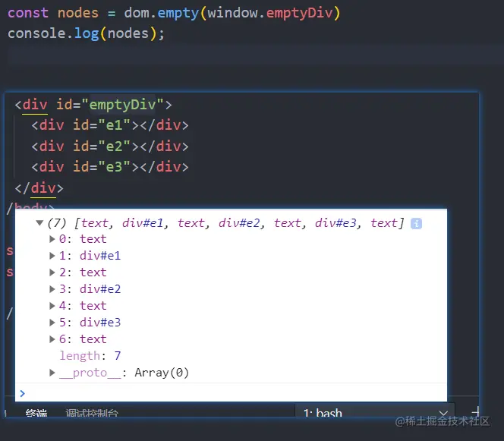Expand array entry 5: div#e3
This screenshot has width=504, height=441.
click(52, 323)
